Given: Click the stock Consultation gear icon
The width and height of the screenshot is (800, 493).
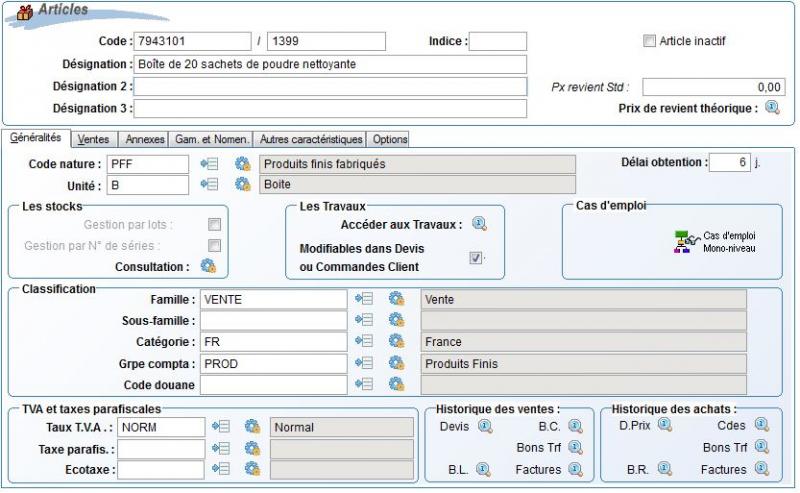Looking at the screenshot, I should tap(208, 266).
